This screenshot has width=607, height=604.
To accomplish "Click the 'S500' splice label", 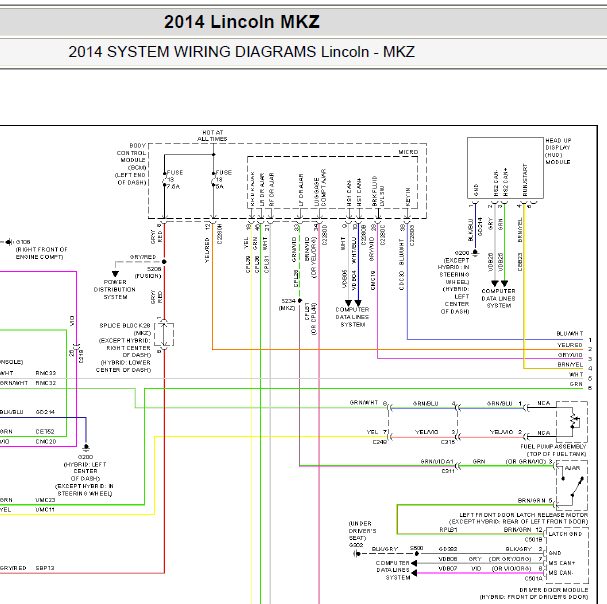I will [x=417, y=548].
